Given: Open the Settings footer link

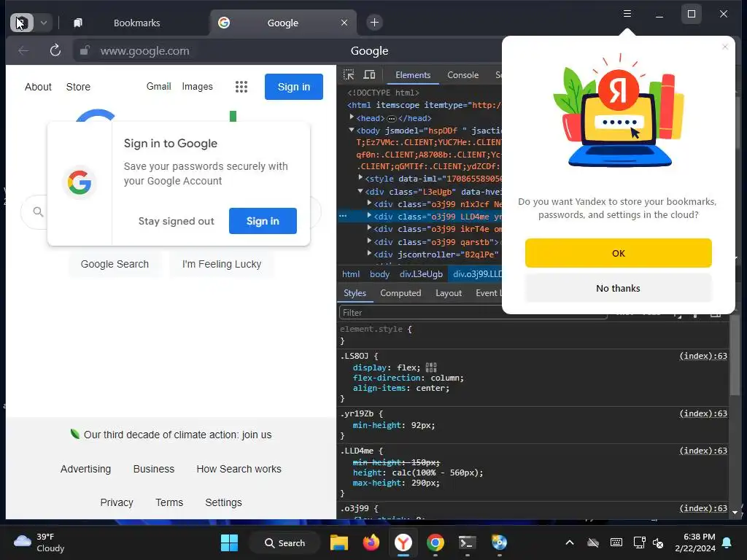Looking at the screenshot, I should (223, 502).
